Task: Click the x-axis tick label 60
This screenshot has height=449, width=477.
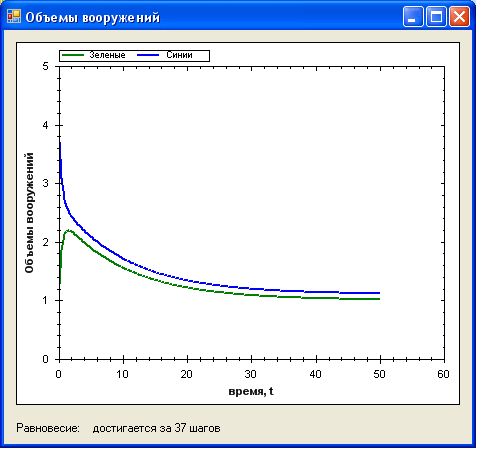Action: point(443,374)
